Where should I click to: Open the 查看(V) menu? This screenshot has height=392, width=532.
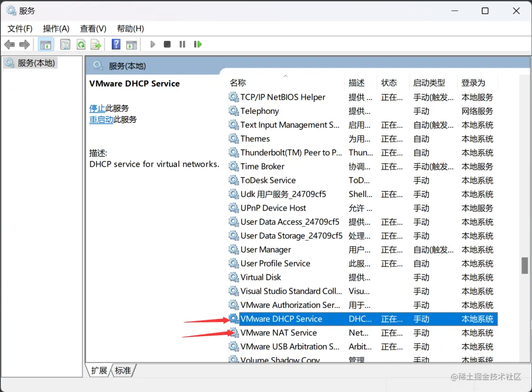[x=93, y=29]
